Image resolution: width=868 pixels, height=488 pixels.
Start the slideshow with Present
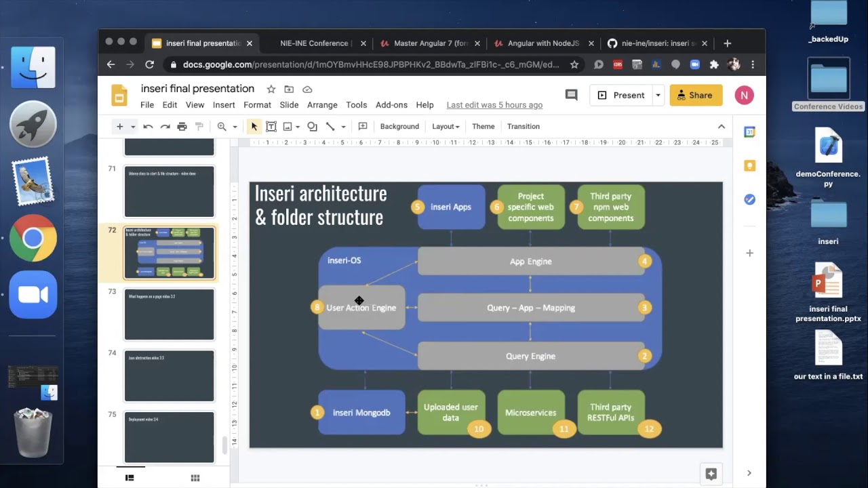621,96
